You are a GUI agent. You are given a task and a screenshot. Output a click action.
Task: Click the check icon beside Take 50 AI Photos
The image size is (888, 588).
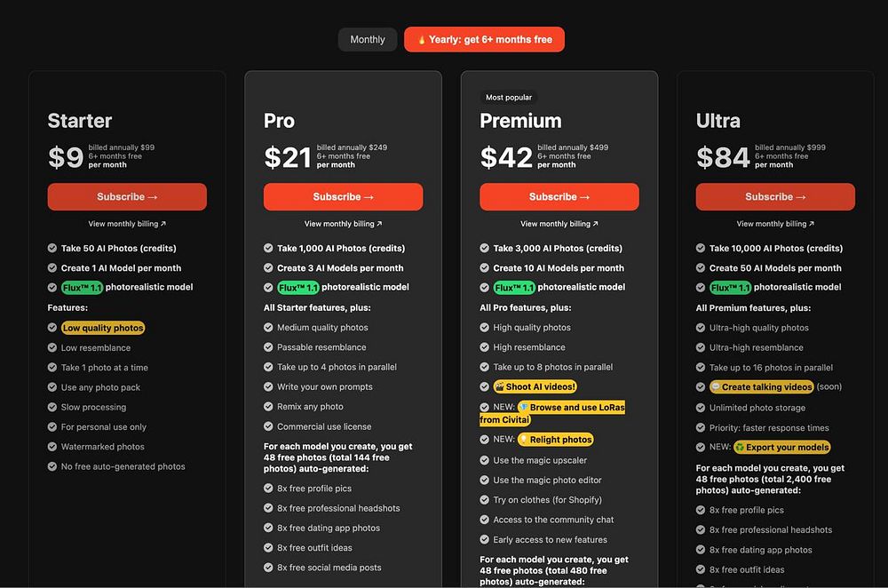52,248
